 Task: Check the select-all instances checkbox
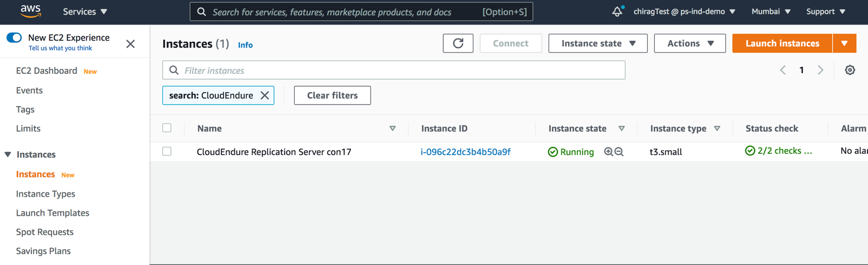pyautogui.click(x=167, y=128)
